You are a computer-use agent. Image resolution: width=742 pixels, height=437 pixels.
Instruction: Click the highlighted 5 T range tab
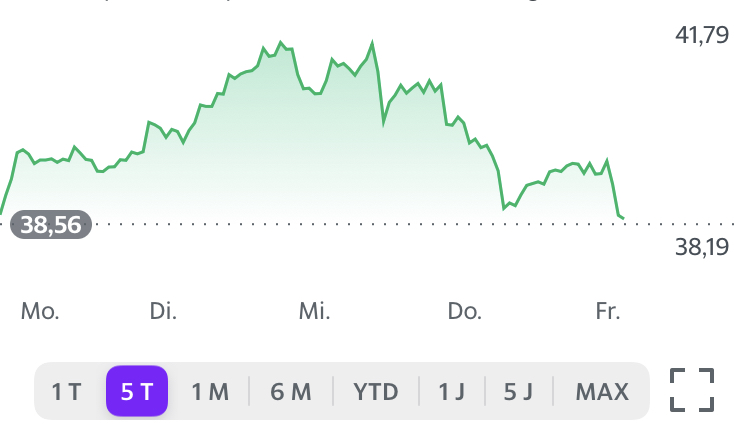click(137, 391)
